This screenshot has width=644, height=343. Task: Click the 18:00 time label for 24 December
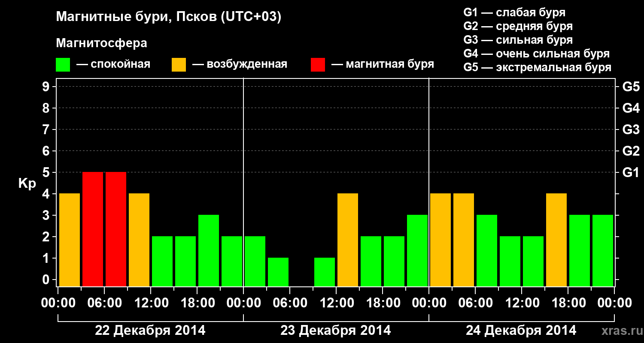568,303
